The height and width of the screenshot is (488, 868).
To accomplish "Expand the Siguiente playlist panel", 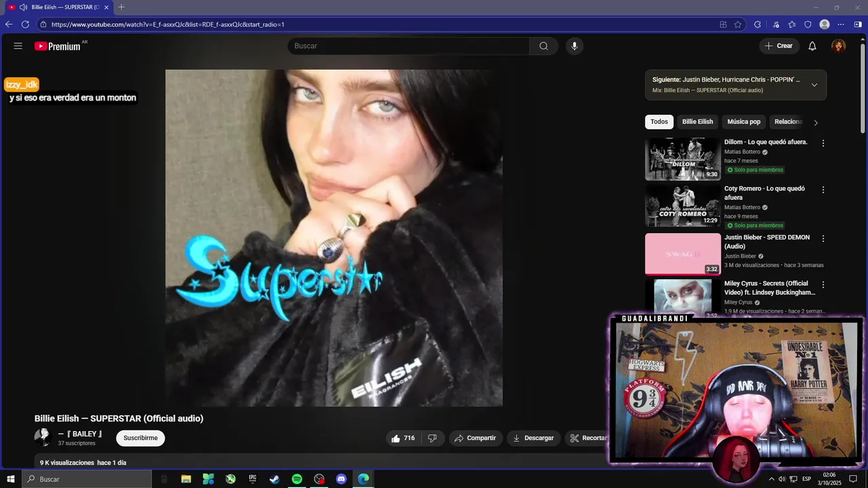I will point(814,85).
